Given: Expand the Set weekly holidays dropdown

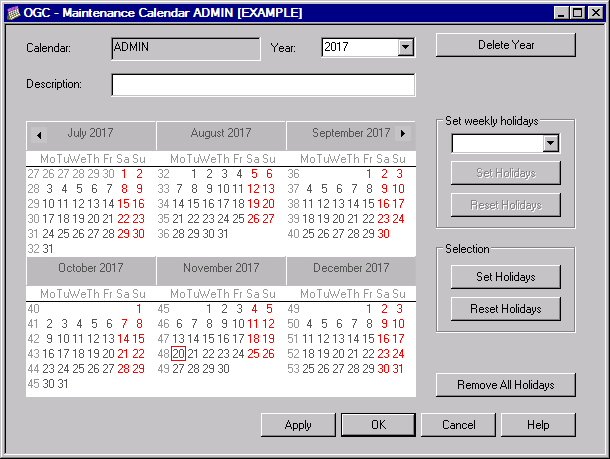Looking at the screenshot, I should coord(550,143).
